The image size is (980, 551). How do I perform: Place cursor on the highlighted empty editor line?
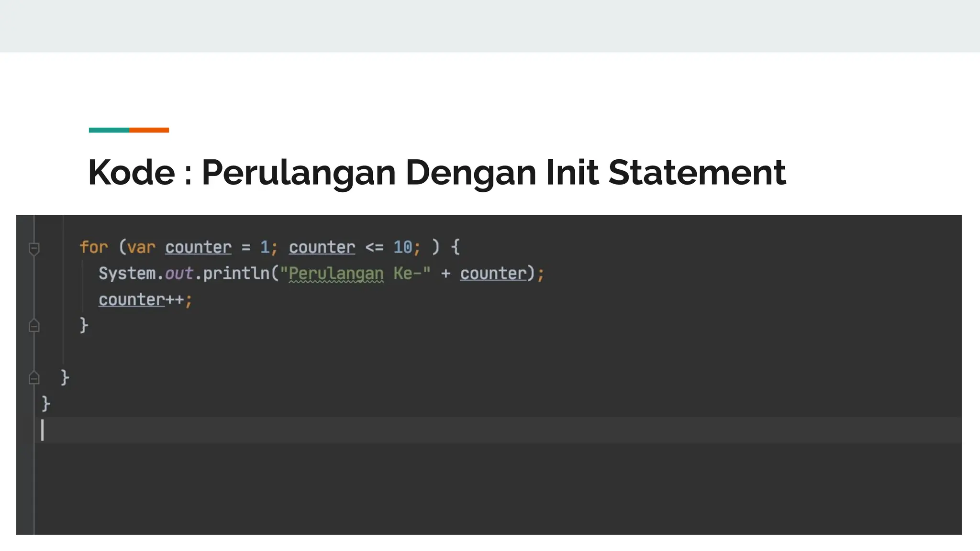pyautogui.click(x=498, y=430)
